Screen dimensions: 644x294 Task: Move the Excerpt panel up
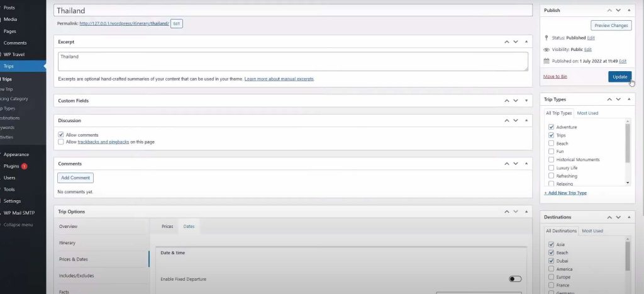(x=506, y=42)
